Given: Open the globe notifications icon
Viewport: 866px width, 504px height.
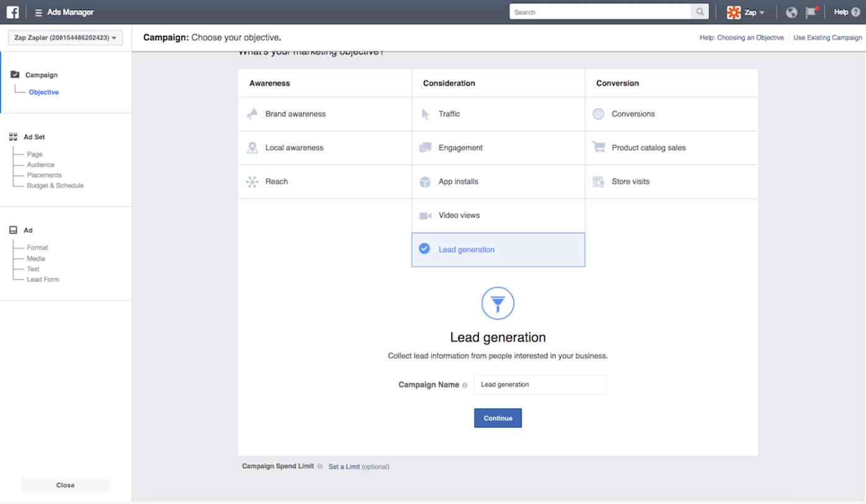Looking at the screenshot, I should (791, 12).
